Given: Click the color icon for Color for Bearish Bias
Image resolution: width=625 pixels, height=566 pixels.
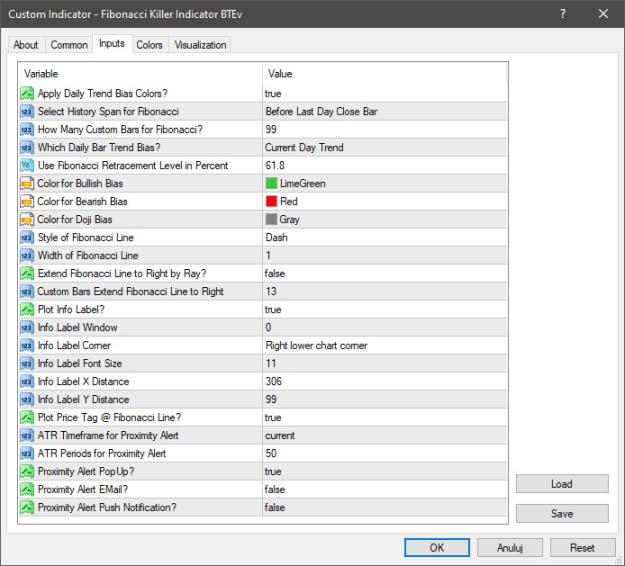Looking at the screenshot, I should 27,201.
